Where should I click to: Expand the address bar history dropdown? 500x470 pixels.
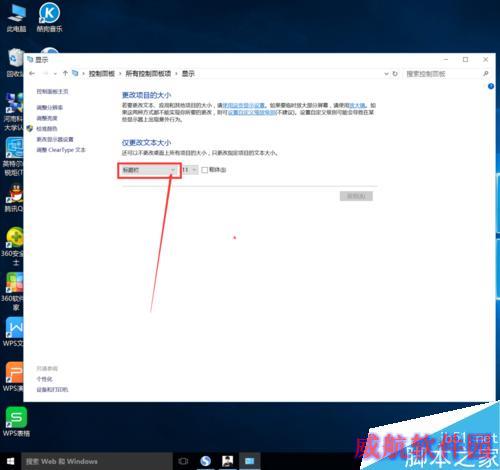[x=386, y=74]
